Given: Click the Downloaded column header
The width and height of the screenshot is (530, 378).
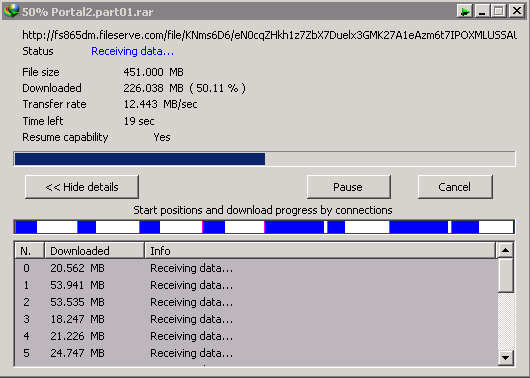Looking at the screenshot, I should pos(95,251).
